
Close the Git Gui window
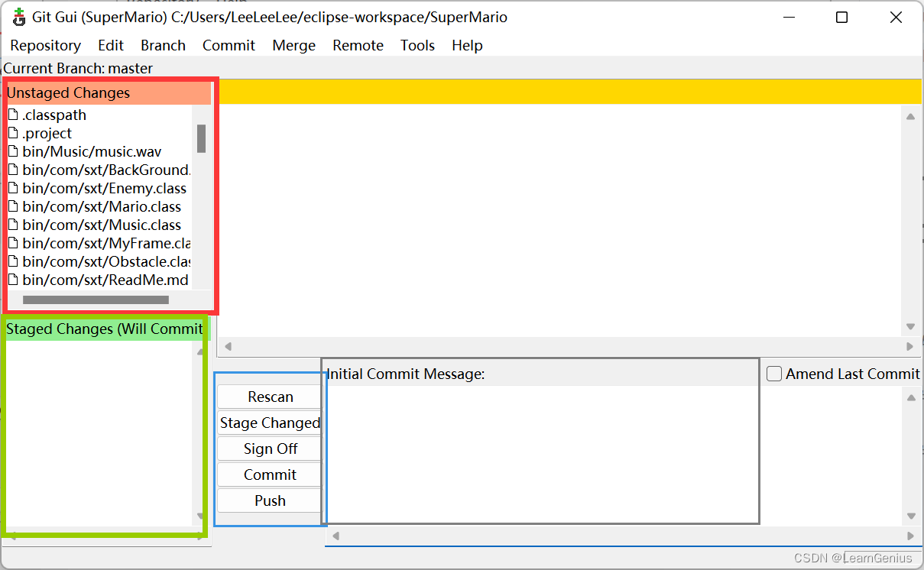896,18
